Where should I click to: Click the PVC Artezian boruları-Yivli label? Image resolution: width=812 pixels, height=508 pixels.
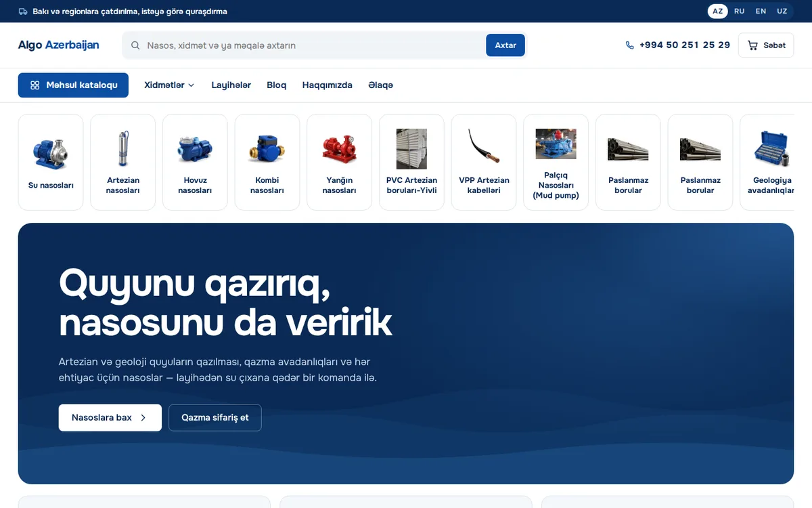[x=411, y=186]
